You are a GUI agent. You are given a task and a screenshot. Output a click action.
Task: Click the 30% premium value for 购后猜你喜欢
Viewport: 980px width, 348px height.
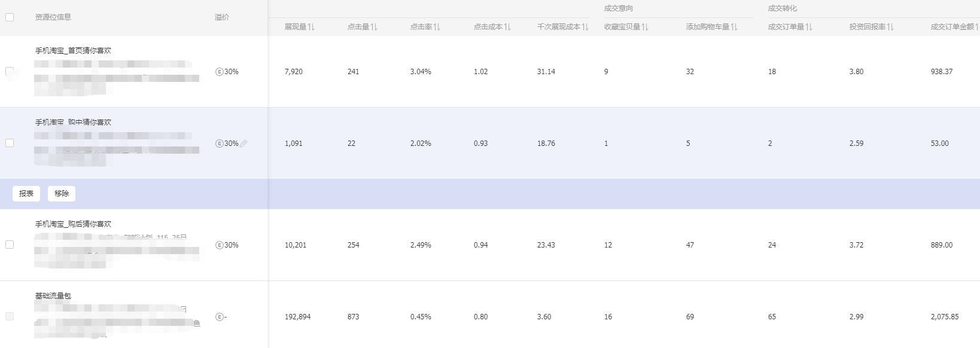(x=231, y=245)
